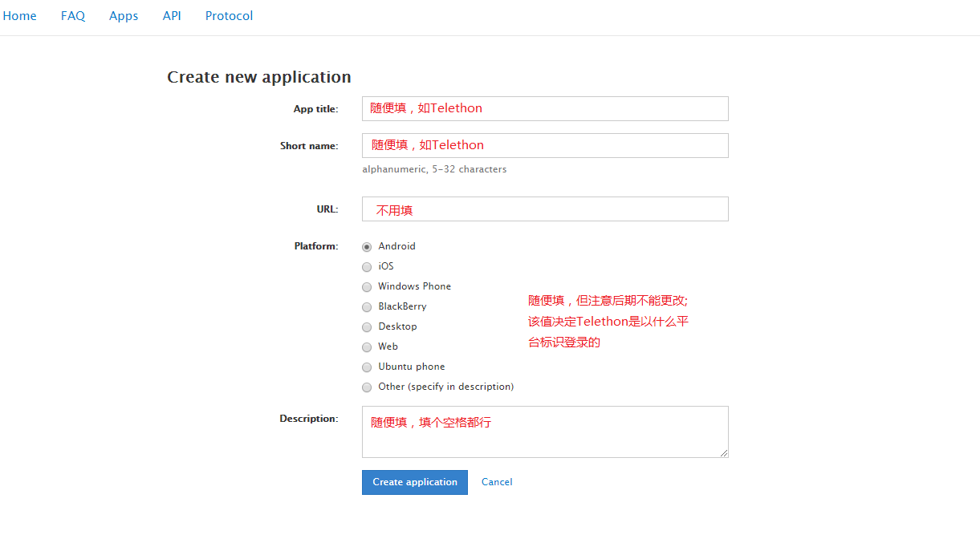The width and height of the screenshot is (980, 539).
Task: Choose the Web platform option
Action: coord(367,347)
